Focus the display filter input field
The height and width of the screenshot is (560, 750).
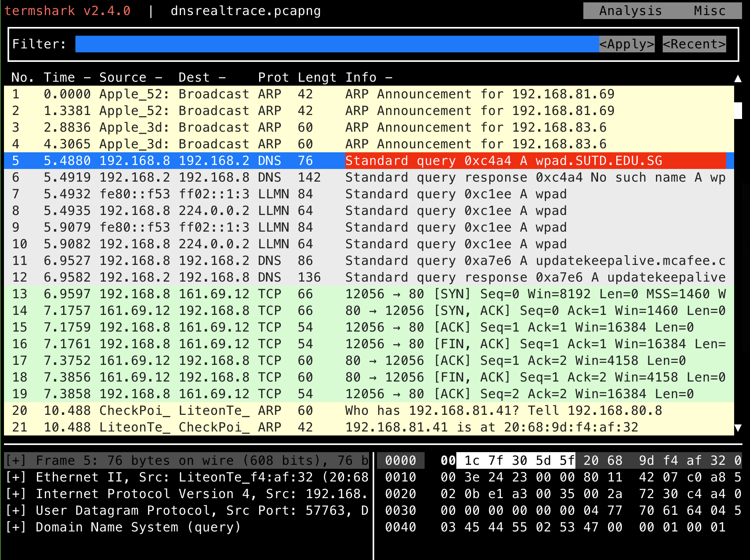click(337, 44)
